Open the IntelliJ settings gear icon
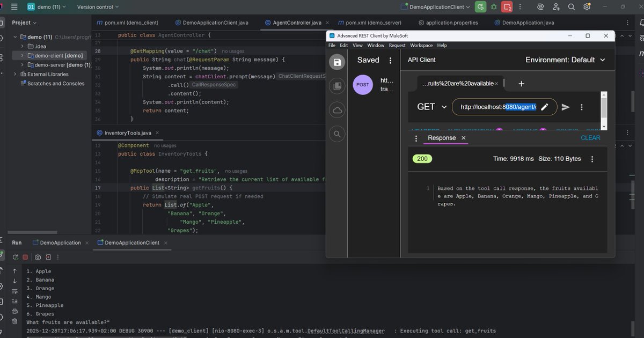 pos(587,7)
